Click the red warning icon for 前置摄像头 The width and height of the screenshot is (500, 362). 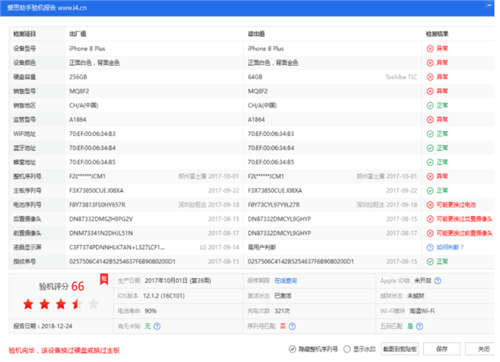pyautogui.click(x=430, y=233)
